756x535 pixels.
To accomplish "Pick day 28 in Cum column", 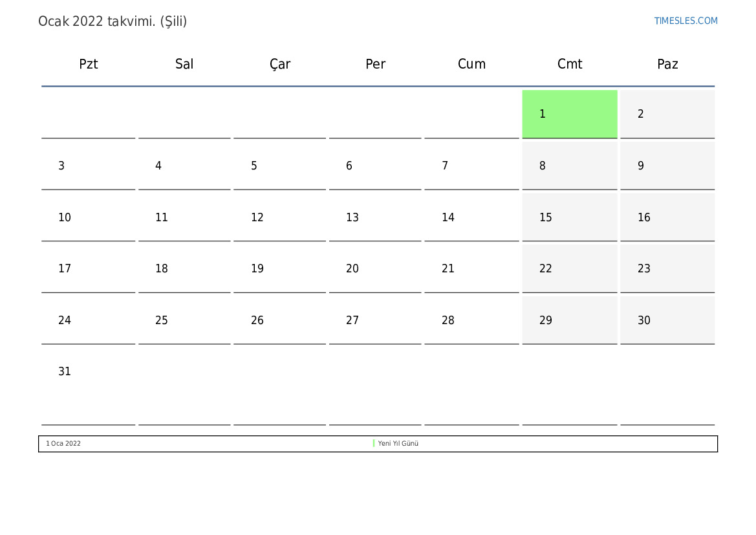I will click(471, 320).
